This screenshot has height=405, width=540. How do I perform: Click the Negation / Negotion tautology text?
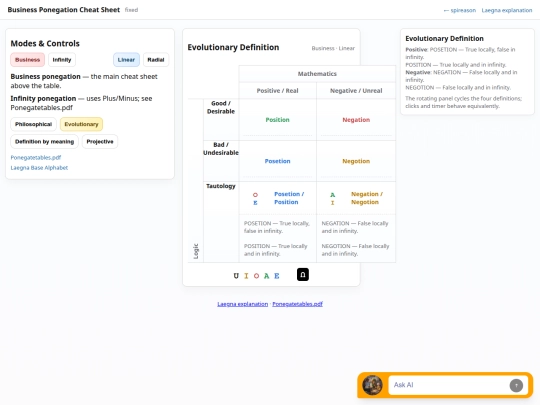point(367,198)
